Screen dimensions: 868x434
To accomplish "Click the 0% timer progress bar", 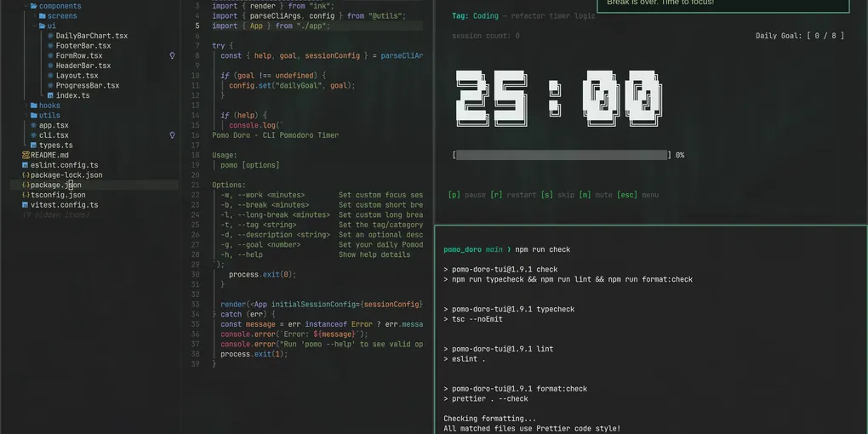I will pyautogui.click(x=562, y=155).
